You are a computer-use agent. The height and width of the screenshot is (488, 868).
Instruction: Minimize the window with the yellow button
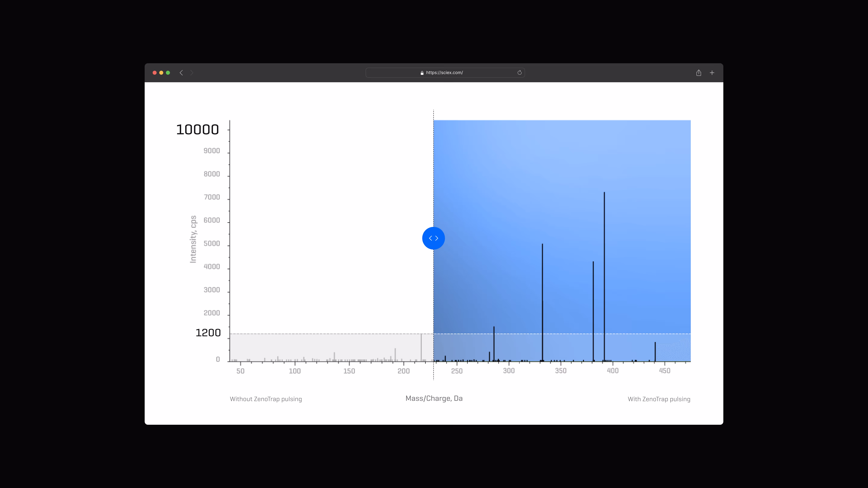161,73
